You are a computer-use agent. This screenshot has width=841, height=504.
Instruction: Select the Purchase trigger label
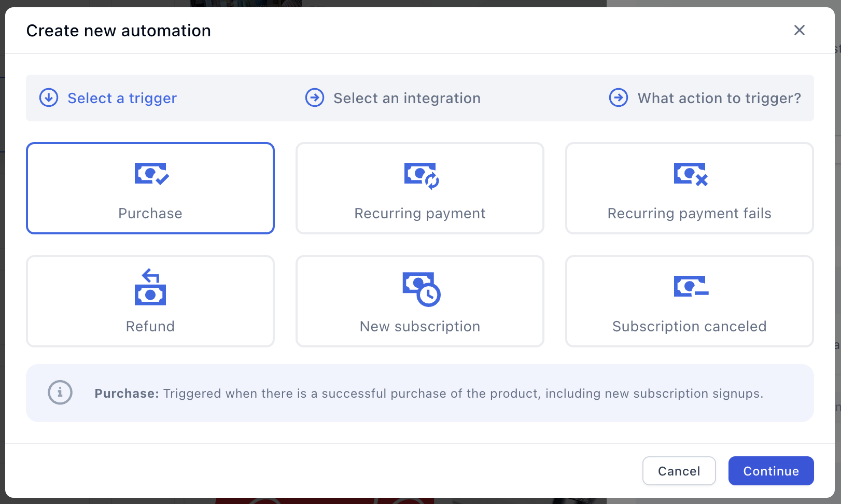coord(150,214)
